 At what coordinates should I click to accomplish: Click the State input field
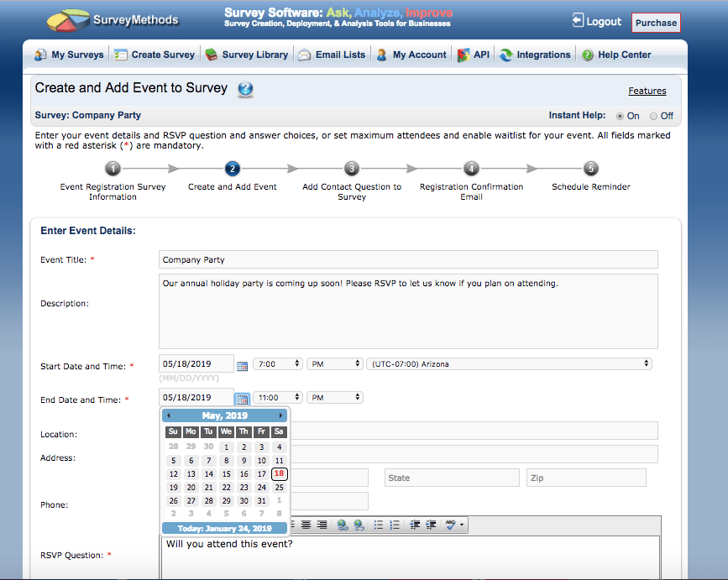coord(452,478)
